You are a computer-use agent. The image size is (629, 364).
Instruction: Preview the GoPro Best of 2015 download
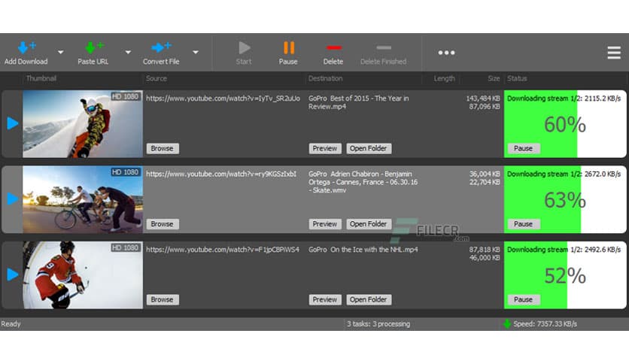(325, 148)
